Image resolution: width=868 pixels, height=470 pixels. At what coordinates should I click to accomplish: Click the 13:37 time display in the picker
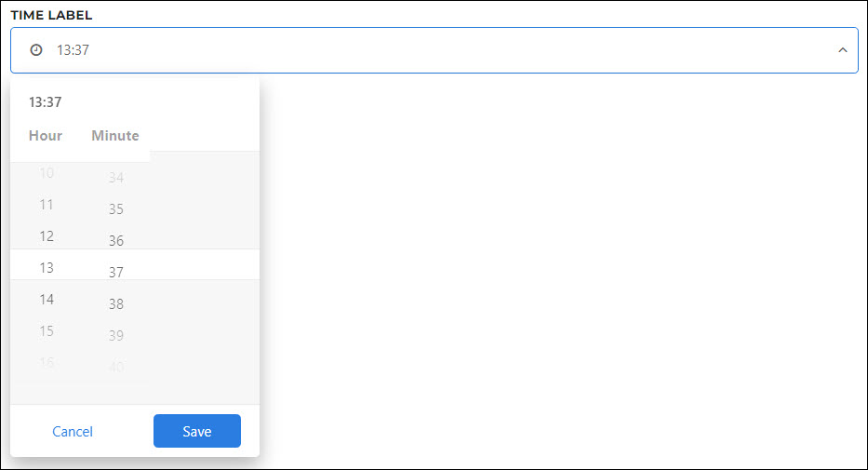coord(46,102)
